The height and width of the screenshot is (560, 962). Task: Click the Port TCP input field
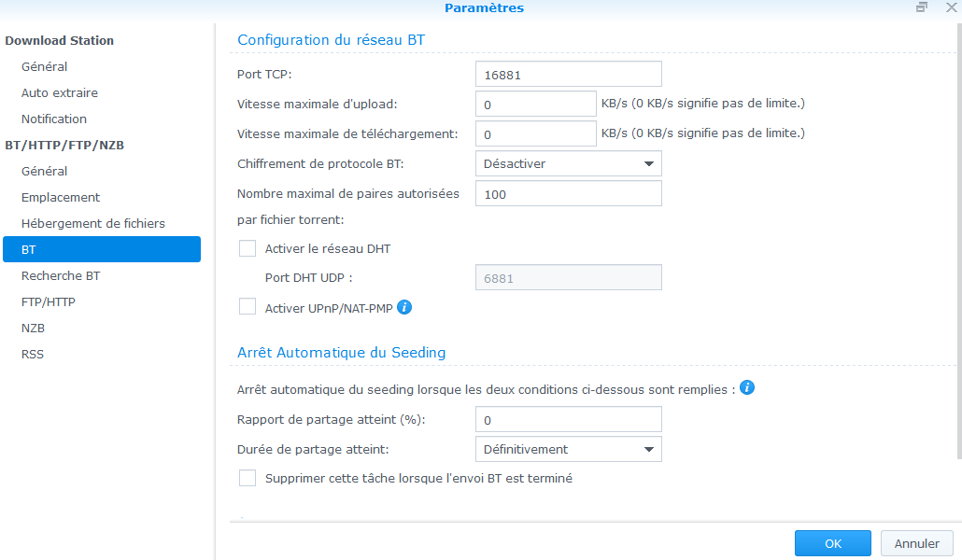pos(568,75)
